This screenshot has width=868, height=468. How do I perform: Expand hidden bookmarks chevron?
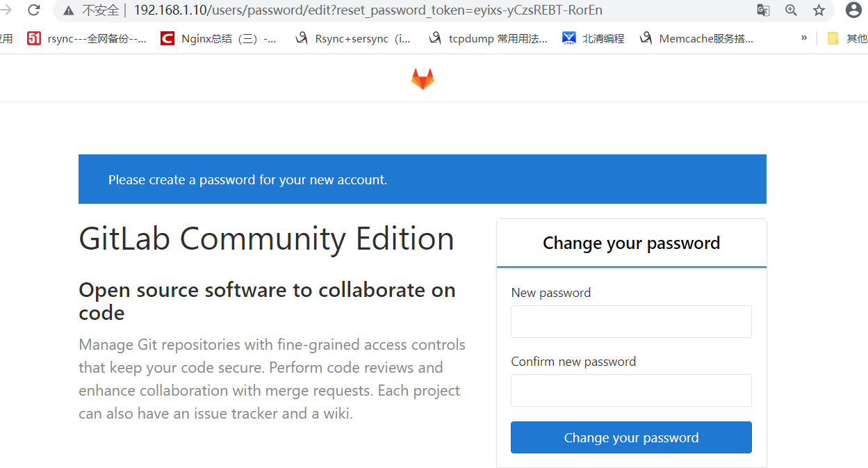(x=804, y=38)
